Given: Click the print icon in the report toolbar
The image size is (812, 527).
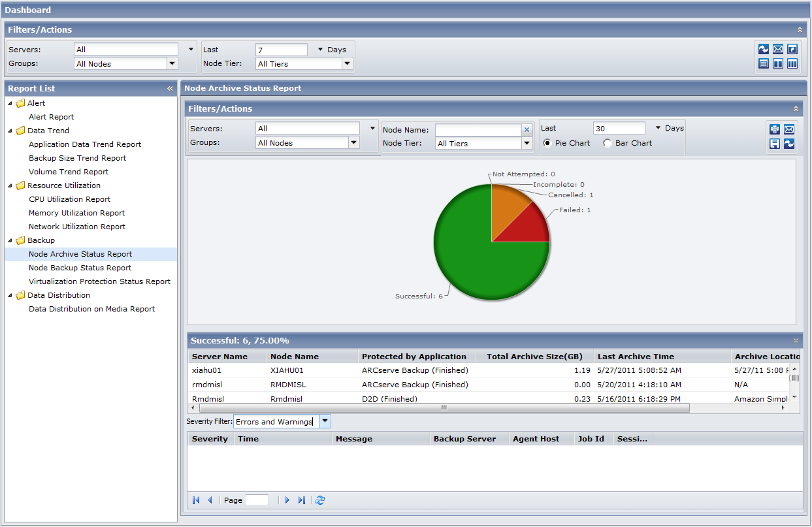Looking at the screenshot, I should [775, 129].
